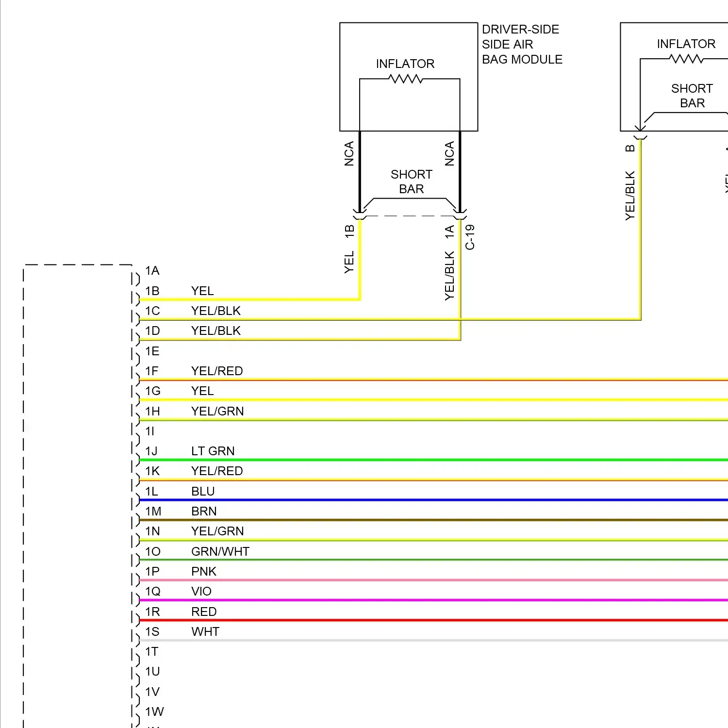Click the C-19 connector label

tap(470, 237)
